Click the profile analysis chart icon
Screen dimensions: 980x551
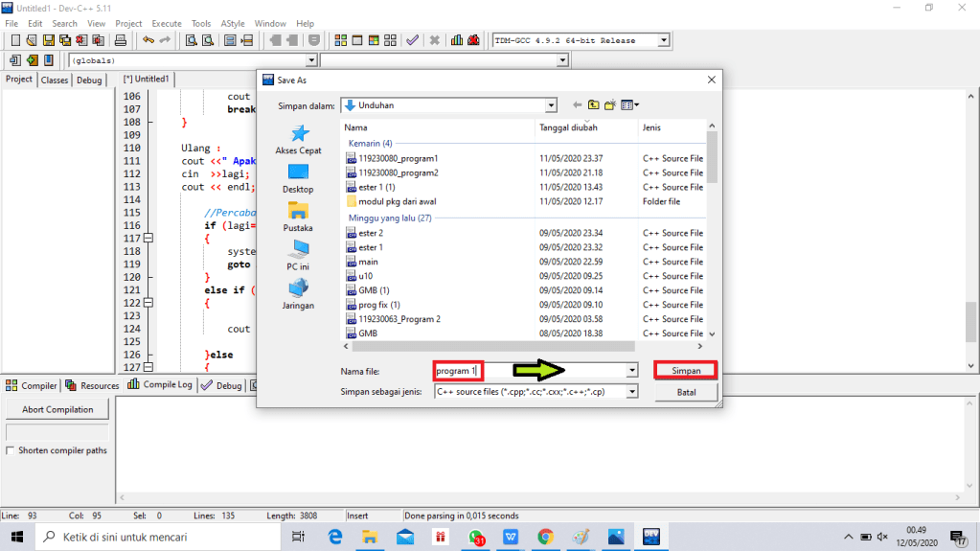(x=457, y=40)
